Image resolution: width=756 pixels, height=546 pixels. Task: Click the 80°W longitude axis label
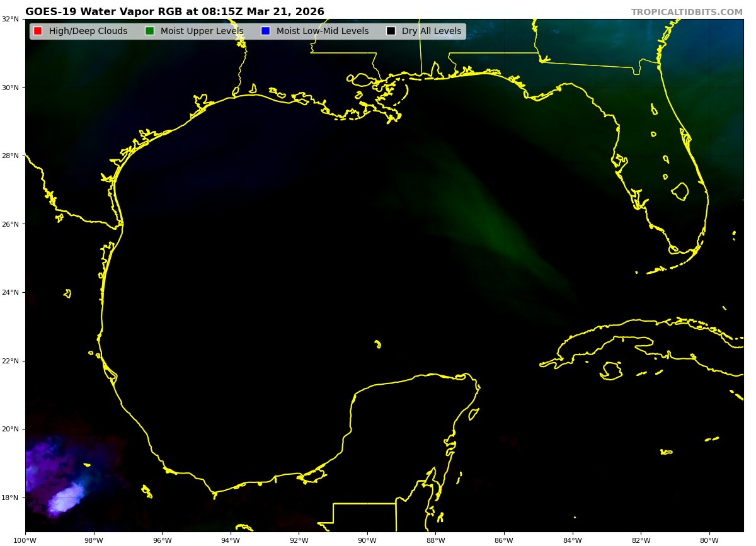click(709, 540)
